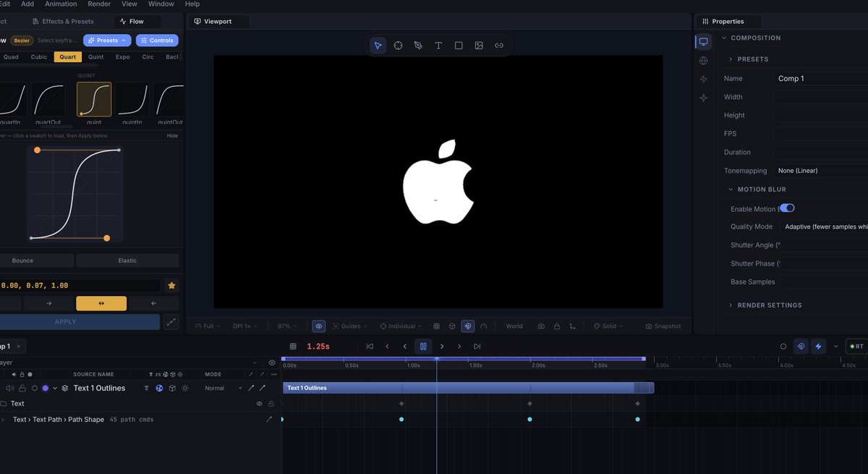Select the rectangle Shape tool
The height and width of the screenshot is (474, 868).
pyautogui.click(x=459, y=46)
